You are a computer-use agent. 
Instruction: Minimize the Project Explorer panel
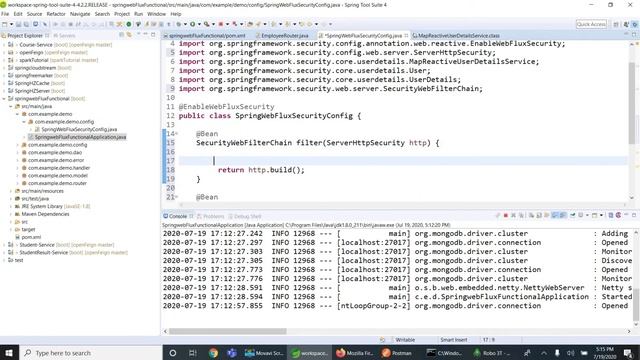coord(146,35)
